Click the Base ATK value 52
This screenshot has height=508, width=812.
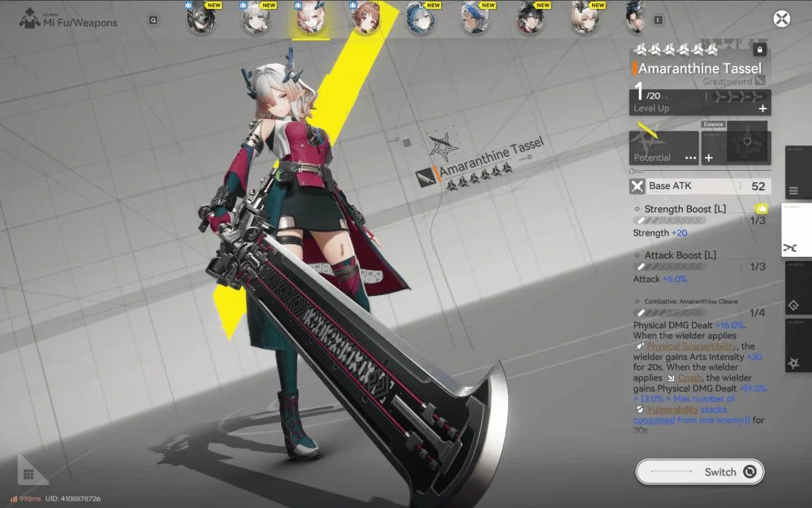tap(758, 186)
